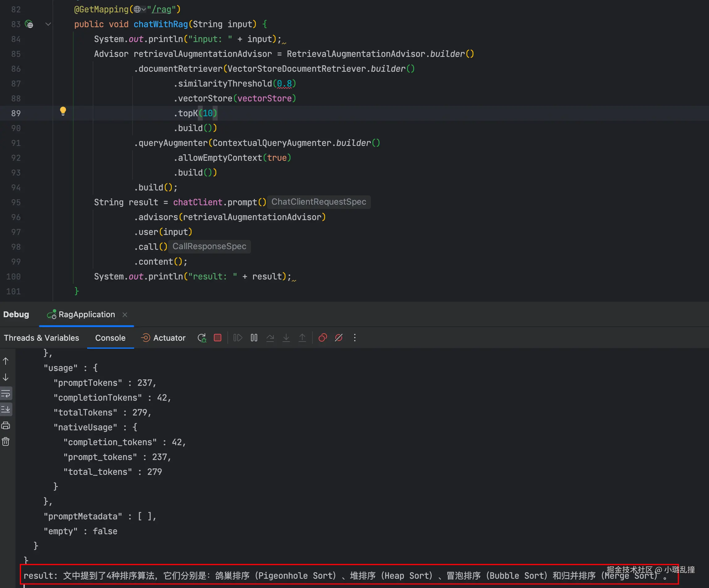Viewport: 709px width, 588px height.
Task: Collapse the chatWithRag method fold arrow
Action: (48, 24)
